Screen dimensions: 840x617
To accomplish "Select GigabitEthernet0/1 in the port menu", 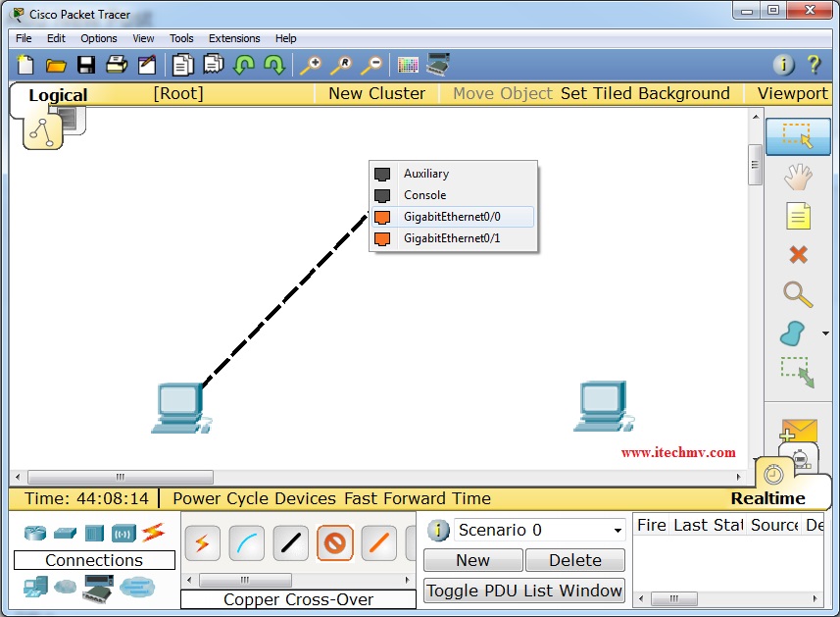I will click(453, 238).
